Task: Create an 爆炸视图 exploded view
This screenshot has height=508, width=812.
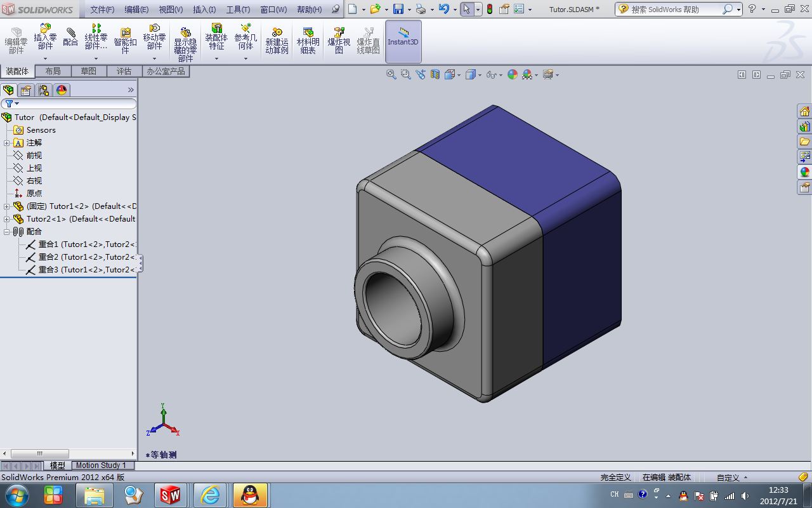Action: click(339, 41)
